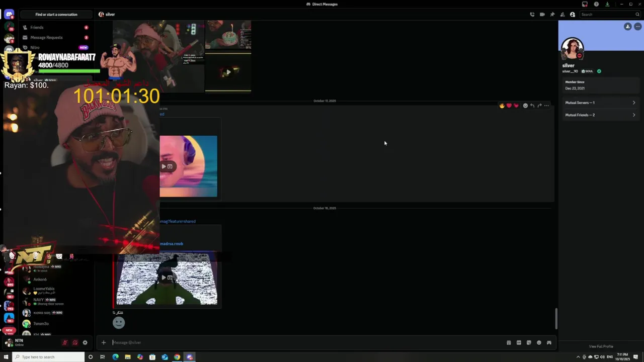Click the green download update icon
Viewport: 644px width, 362px height.
point(607,4)
